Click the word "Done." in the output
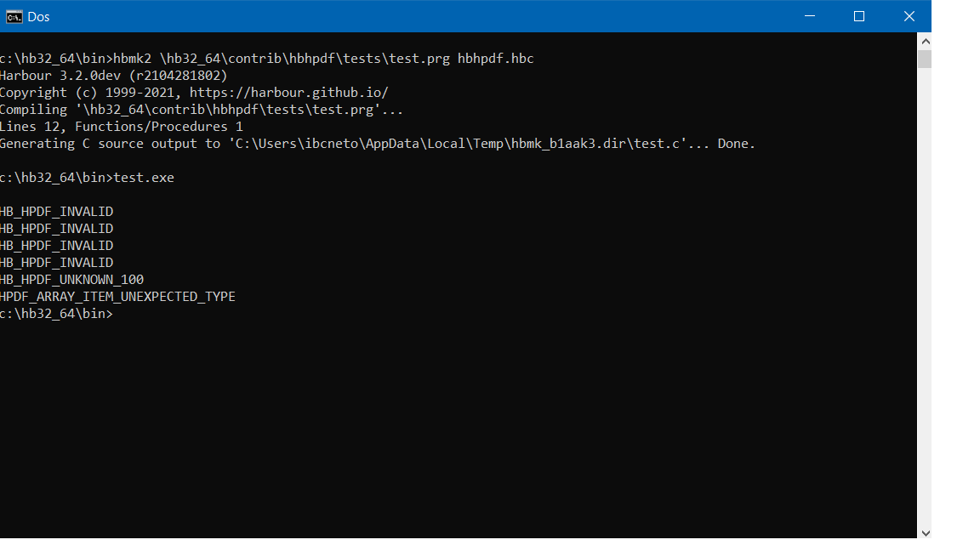 coord(736,144)
